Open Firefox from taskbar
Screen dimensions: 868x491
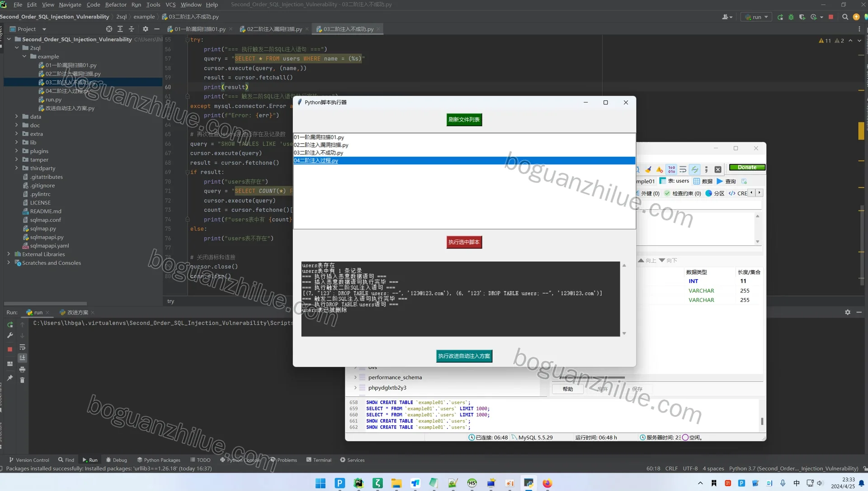(547, 483)
